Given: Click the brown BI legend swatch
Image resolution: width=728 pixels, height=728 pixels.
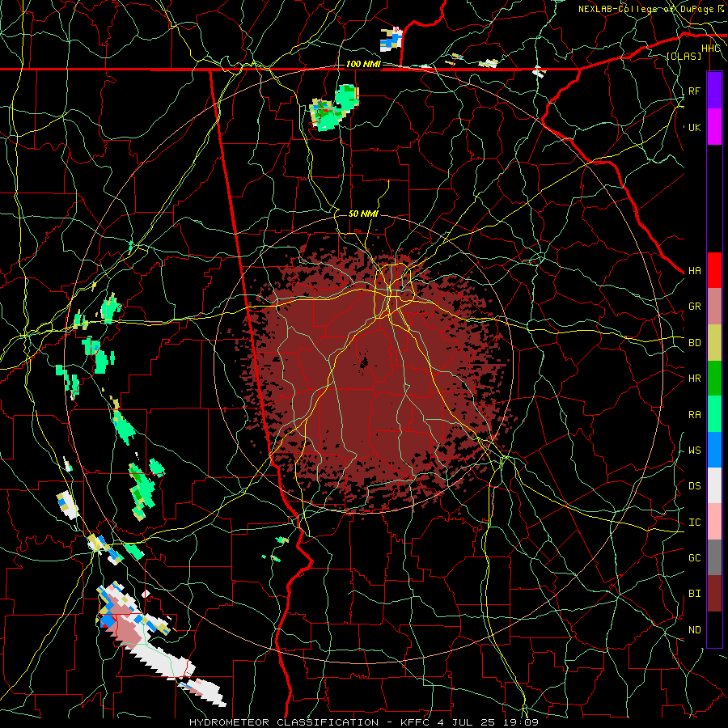Looking at the screenshot, I should [x=714, y=594].
